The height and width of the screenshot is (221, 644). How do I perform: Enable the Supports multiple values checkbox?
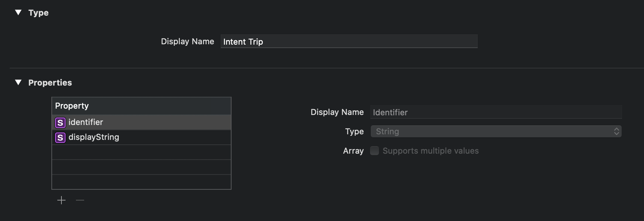(374, 151)
